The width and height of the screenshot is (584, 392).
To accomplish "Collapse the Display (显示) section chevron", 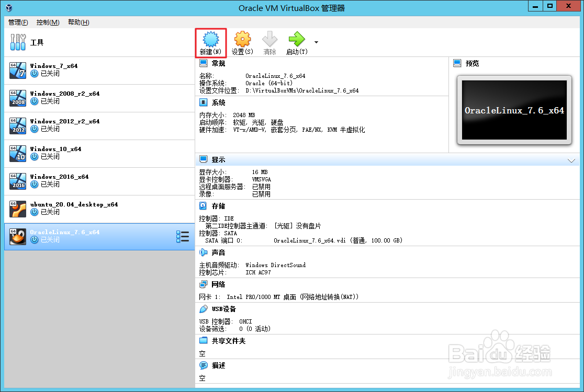I will point(571,160).
